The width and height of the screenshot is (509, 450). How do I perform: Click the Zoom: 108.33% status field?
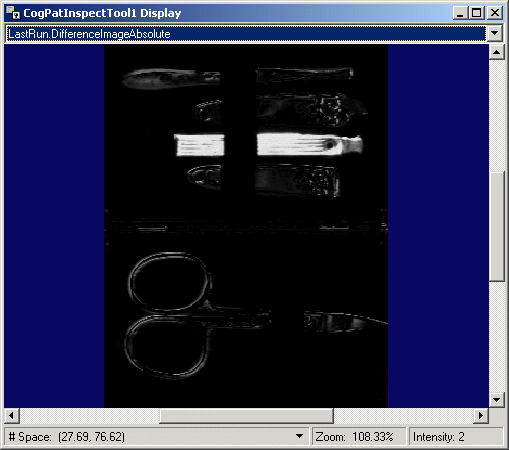click(359, 436)
